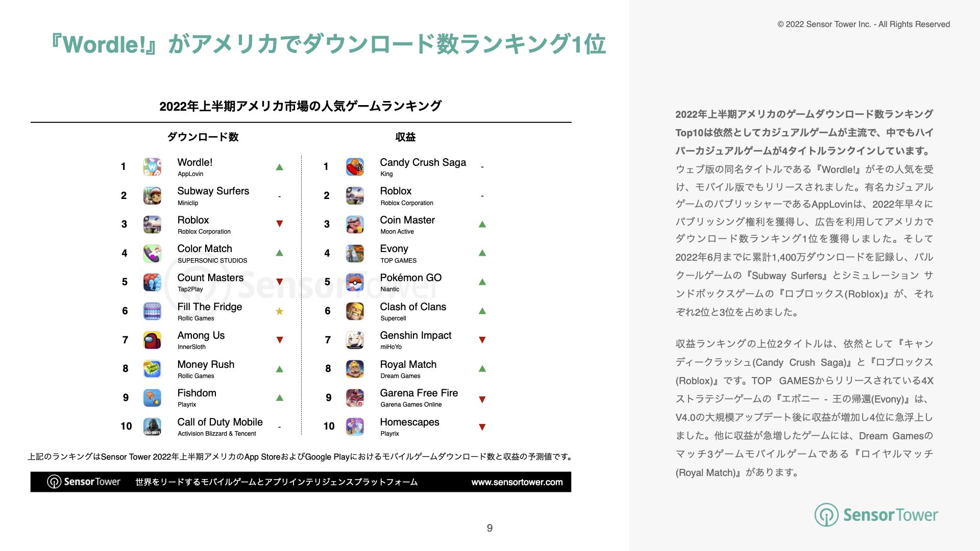This screenshot has height=551, width=980.
Task: Select the Pokémon GO app icon
Action: (x=355, y=282)
